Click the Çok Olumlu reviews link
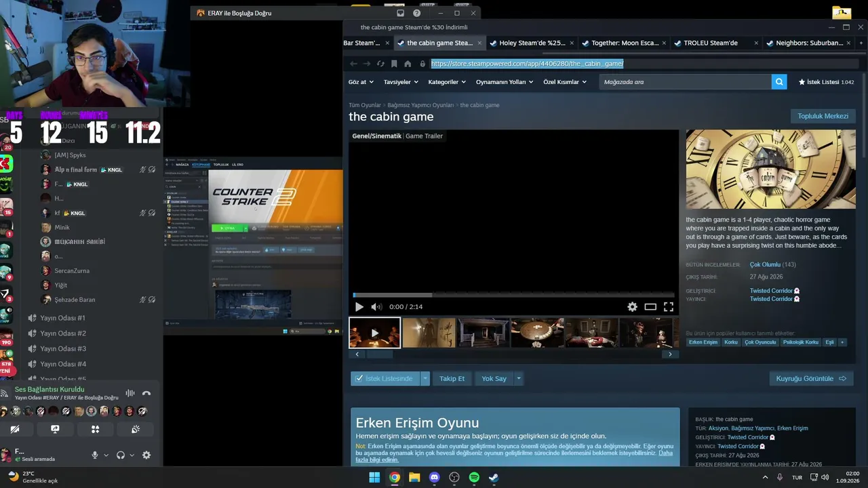This screenshot has height=488, width=868. pyautogui.click(x=765, y=264)
